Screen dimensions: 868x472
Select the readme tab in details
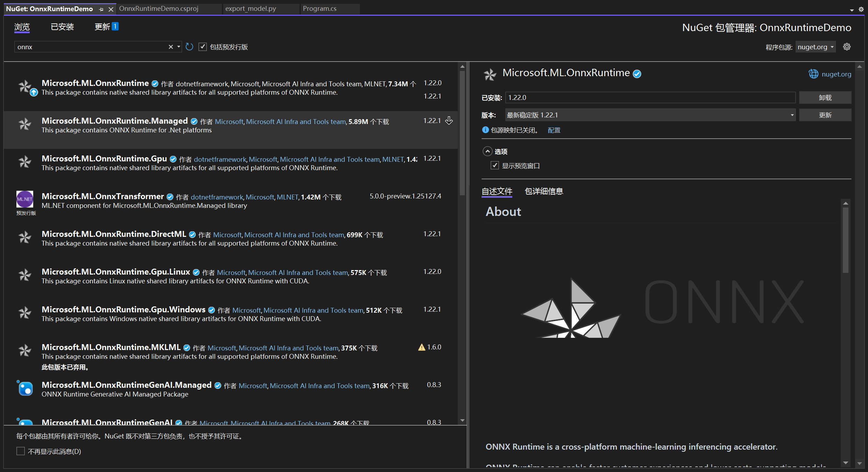click(497, 191)
